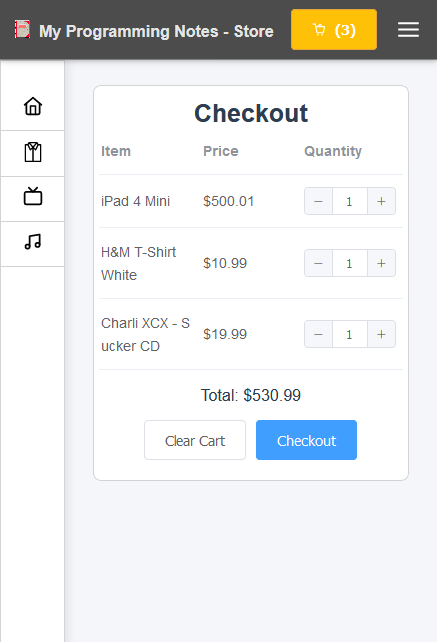The height and width of the screenshot is (642, 437).
Task: Open the electronics TV icon in sidebar
Action: [33, 196]
